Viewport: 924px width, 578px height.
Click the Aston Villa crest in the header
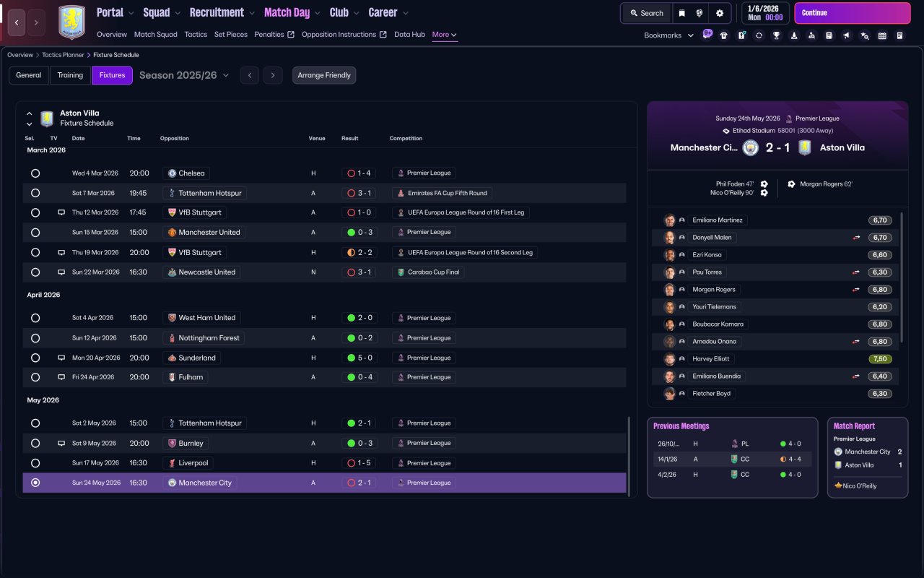(71, 22)
